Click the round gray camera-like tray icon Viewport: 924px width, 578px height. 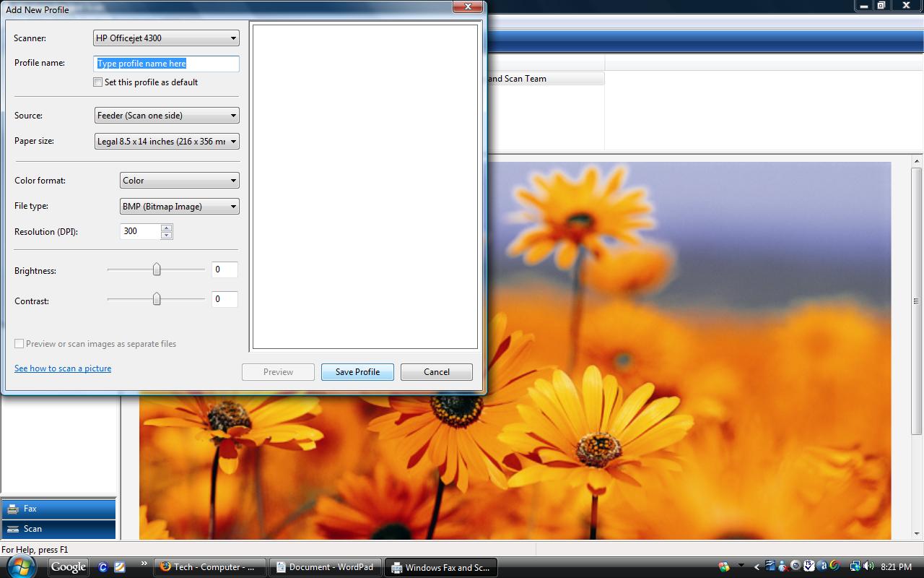(796, 566)
